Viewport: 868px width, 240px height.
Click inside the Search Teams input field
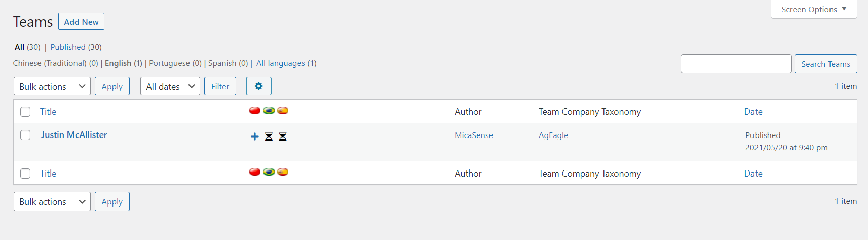[x=736, y=64]
